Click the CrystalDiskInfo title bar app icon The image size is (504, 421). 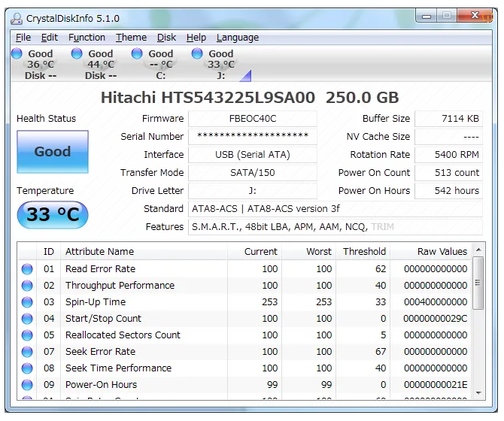pyautogui.click(x=17, y=19)
